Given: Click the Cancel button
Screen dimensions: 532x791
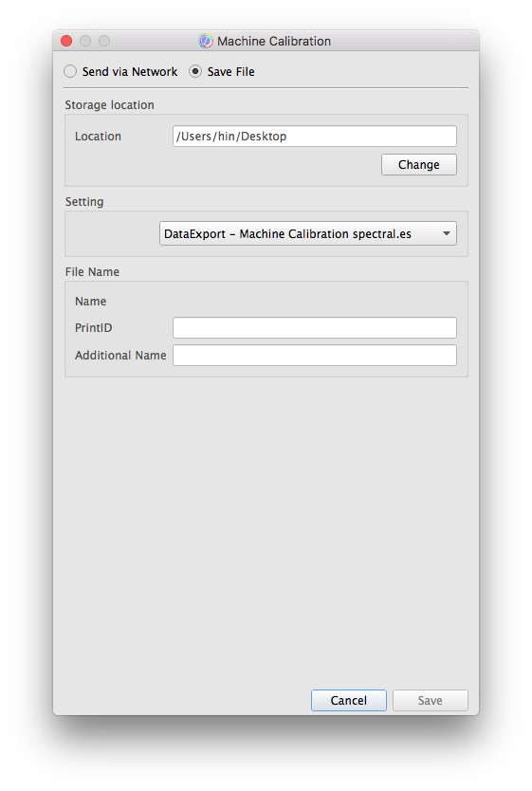Looking at the screenshot, I should tap(349, 701).
